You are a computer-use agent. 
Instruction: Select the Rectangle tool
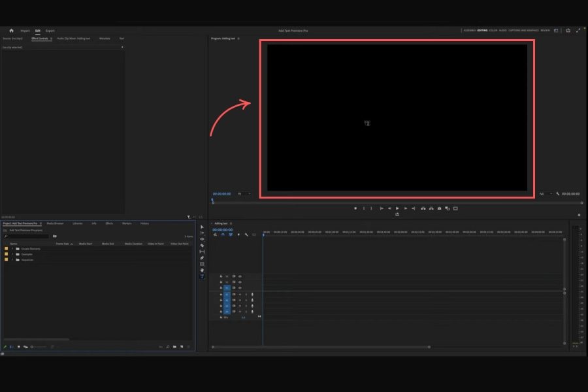pos(202,264)
